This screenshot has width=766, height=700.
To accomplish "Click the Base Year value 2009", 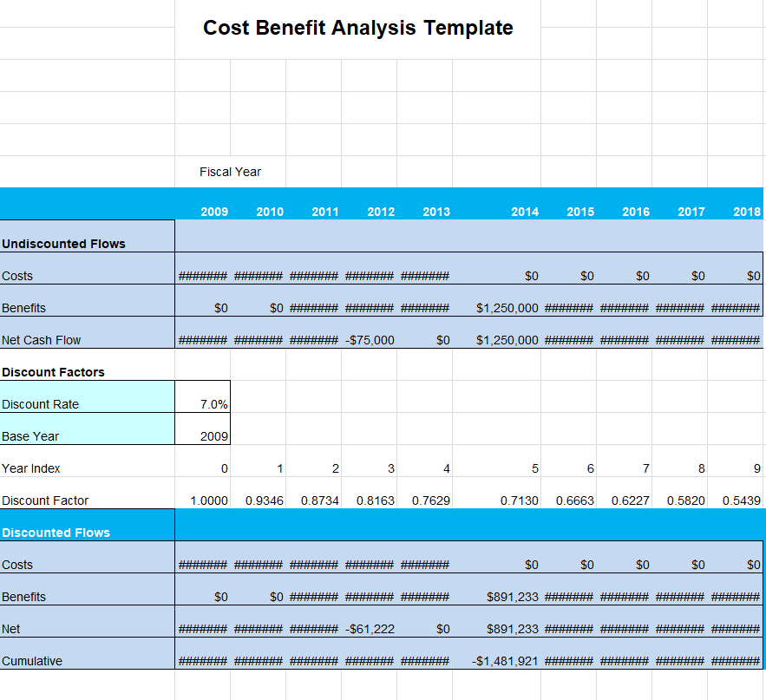I will (213, 436).
